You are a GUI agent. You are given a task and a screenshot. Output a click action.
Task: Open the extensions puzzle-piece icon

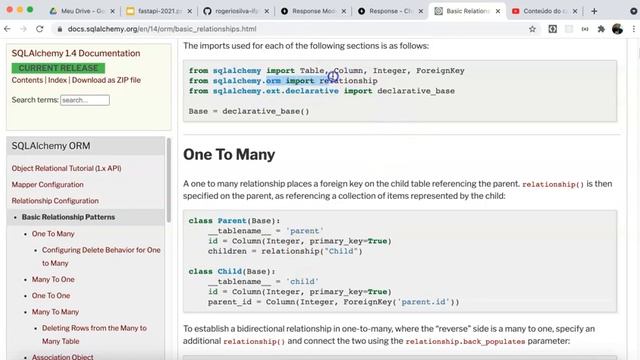601,29
